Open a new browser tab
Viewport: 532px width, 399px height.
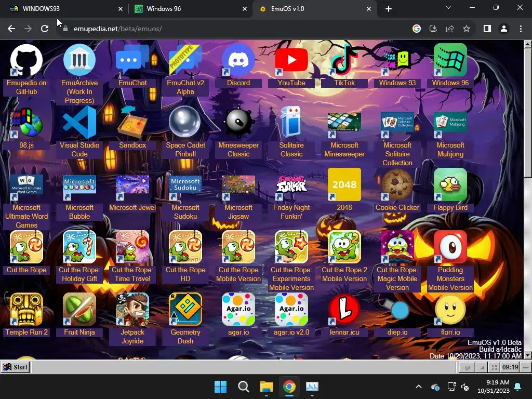389,9
